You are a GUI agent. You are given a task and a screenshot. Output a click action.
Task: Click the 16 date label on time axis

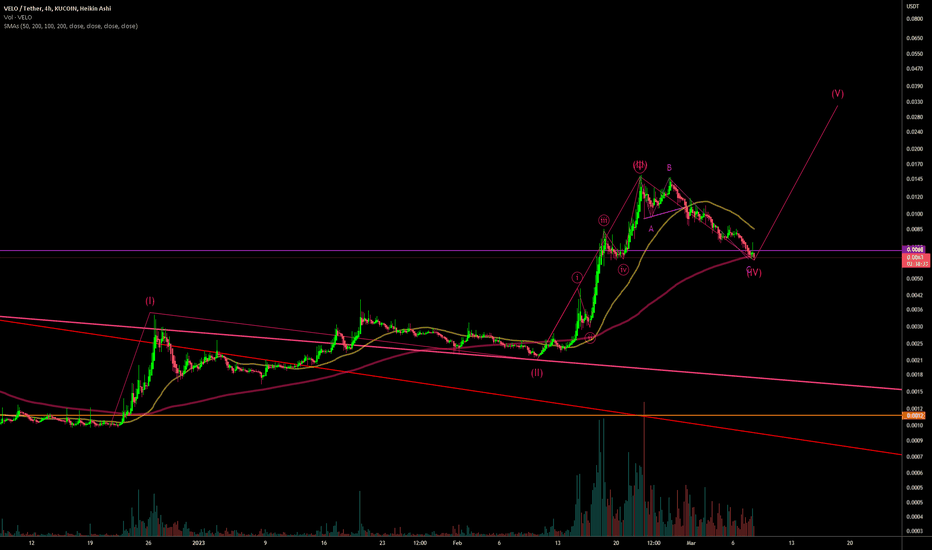(x=324, y=543)
